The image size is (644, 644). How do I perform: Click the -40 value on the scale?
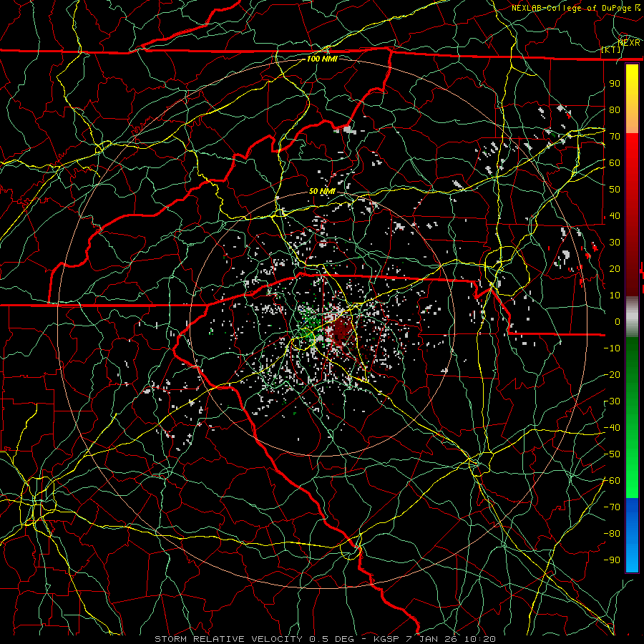[x=612, y=428]
